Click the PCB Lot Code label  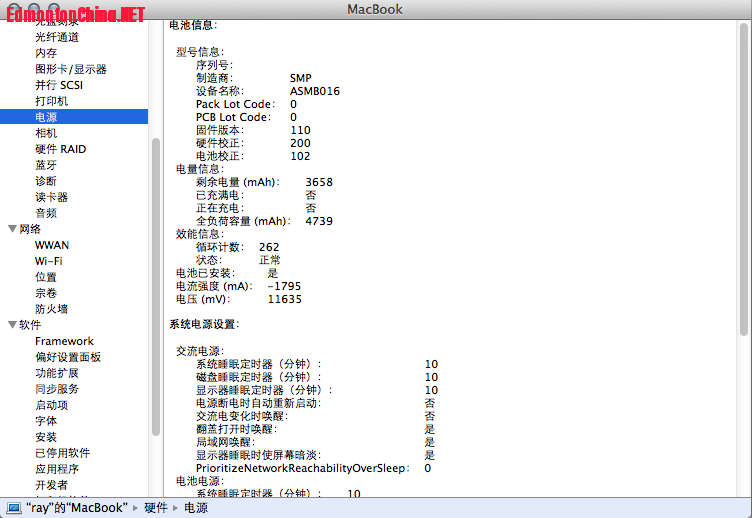click(233, 117)
